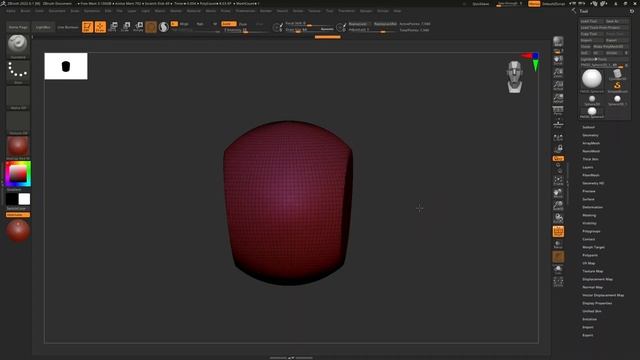Toggle Xyz rotation mode
640x360 pixels.
558,158
